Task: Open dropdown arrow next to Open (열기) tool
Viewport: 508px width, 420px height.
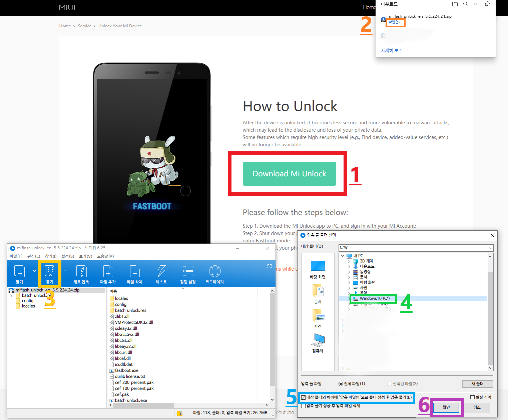Action: click(x=34, y=271)
